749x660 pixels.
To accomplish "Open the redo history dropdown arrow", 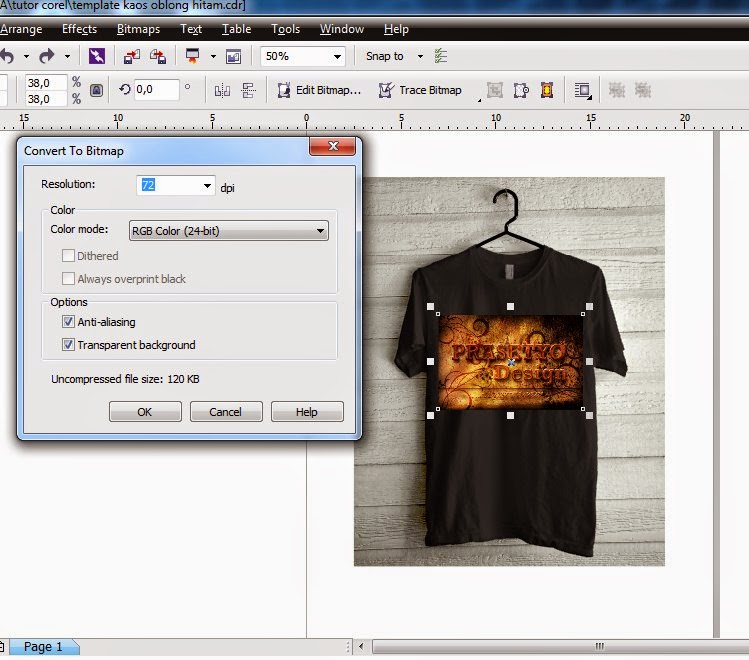I will [x=67, y=56].
